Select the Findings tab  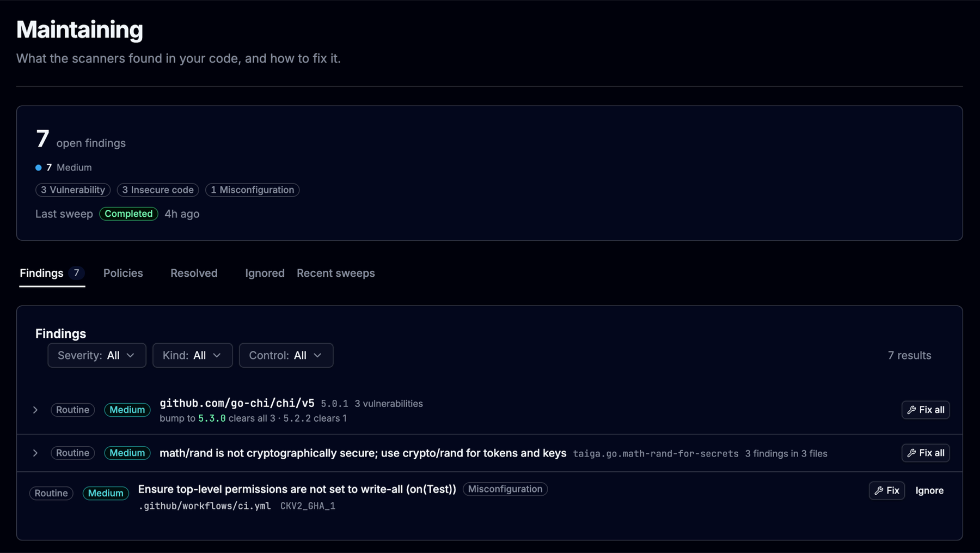pos(52,273)
